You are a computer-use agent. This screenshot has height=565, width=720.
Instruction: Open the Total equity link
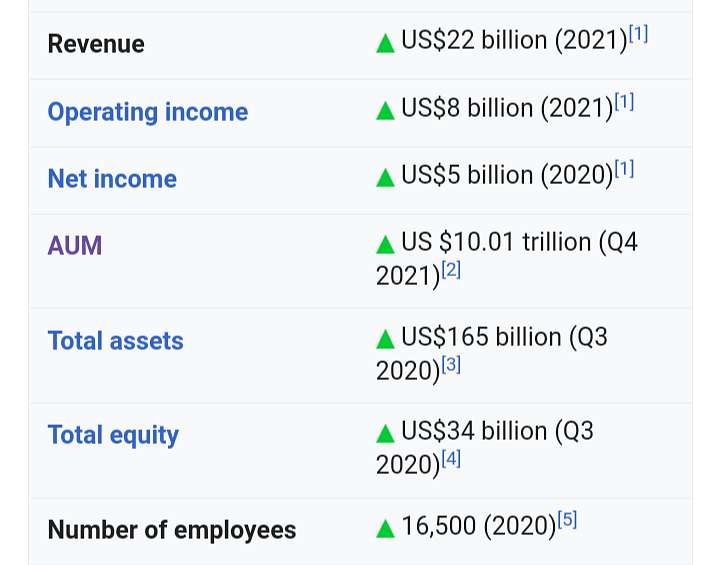click(x=113, y=435)
